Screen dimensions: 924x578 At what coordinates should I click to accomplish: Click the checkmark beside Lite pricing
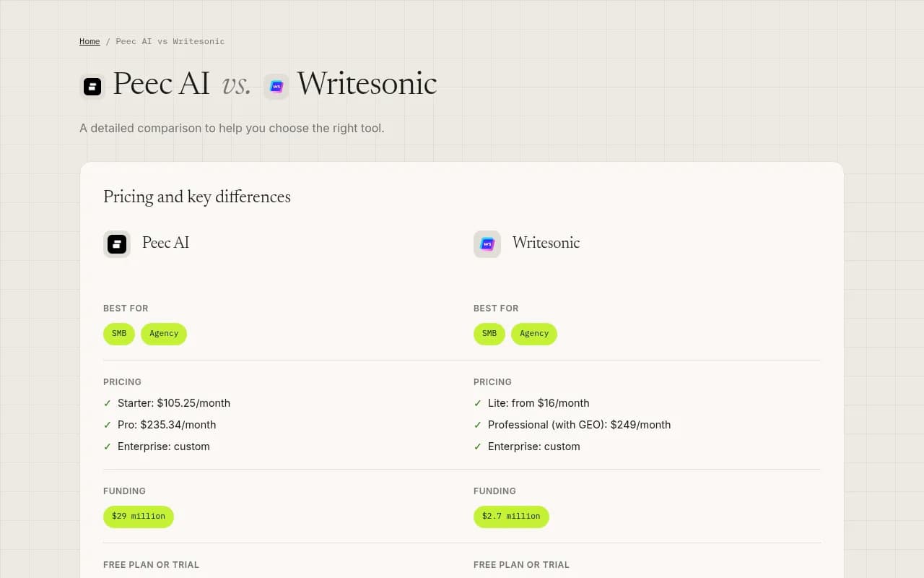[x=478, y=403]
